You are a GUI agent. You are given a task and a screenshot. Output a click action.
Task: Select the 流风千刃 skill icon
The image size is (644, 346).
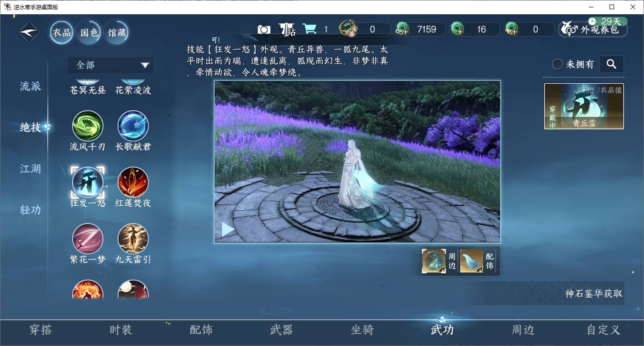coord(88,126)
